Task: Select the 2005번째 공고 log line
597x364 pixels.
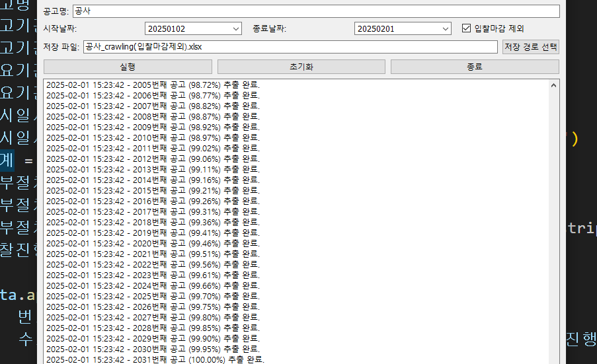Action: [x=153, y=85]
